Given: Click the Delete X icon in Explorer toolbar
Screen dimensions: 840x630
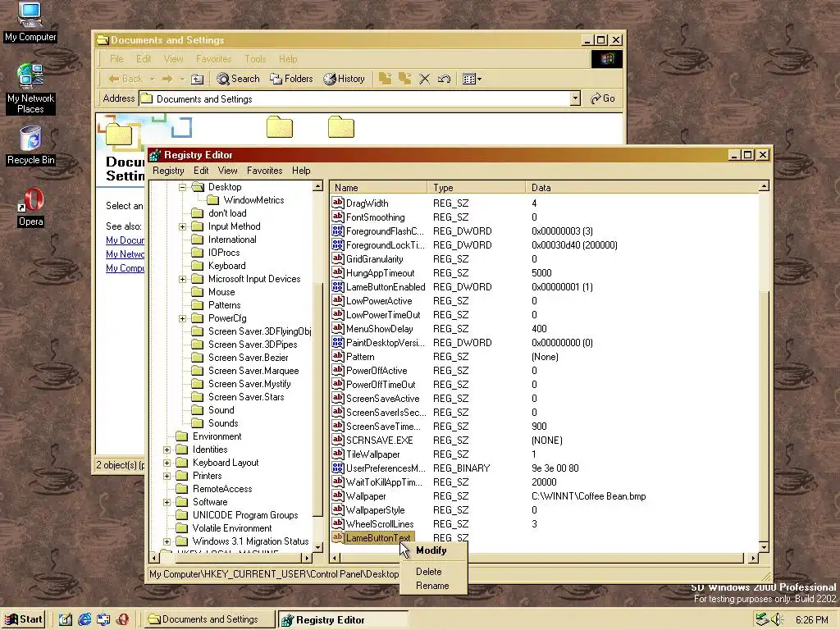Looking at the screenshot, I should [x=424, y=80].
